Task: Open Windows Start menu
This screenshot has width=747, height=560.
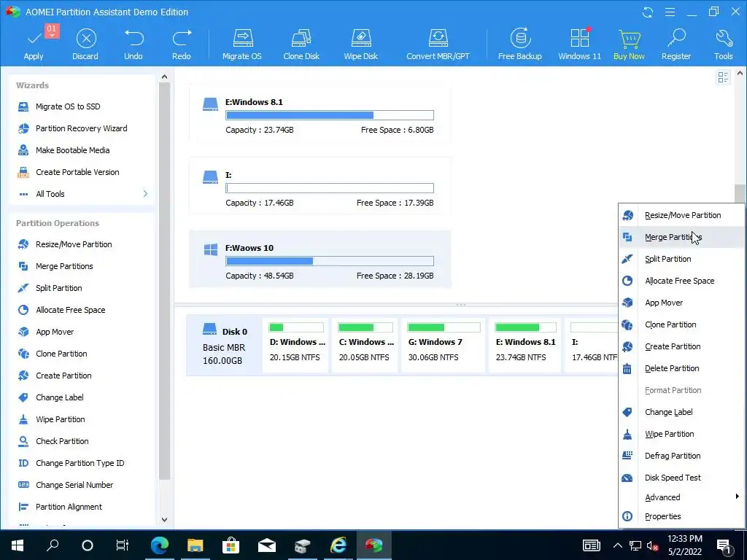Action: [18, 545]
